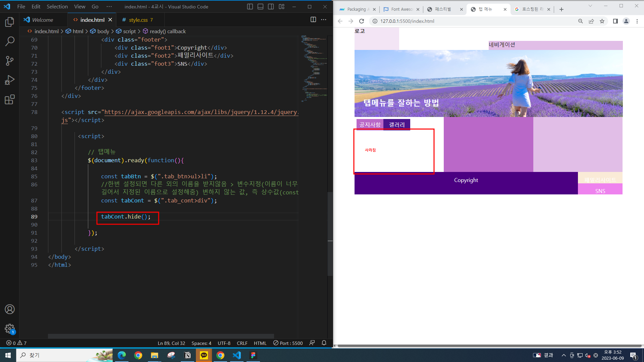Image resolution: width=644 pixels, height=362 pixels.
Task: Open the Source Control view
Action: click(x=9, y=61)
